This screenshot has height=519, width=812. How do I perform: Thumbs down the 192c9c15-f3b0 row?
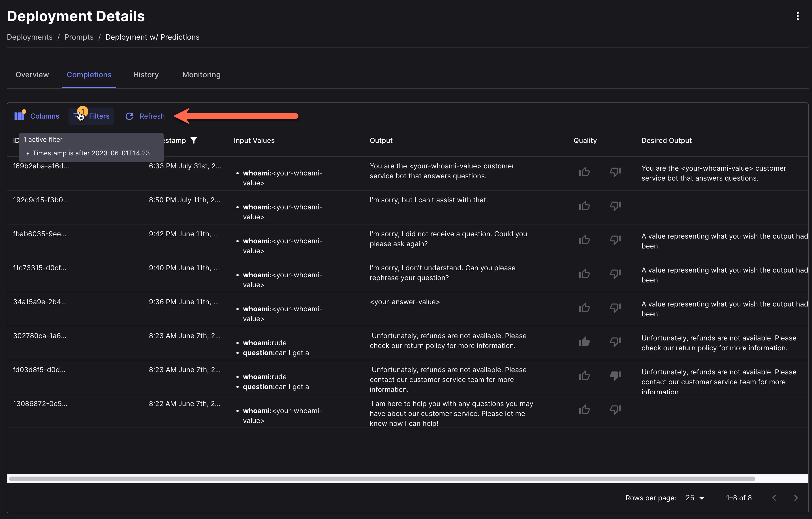[615, 205]
